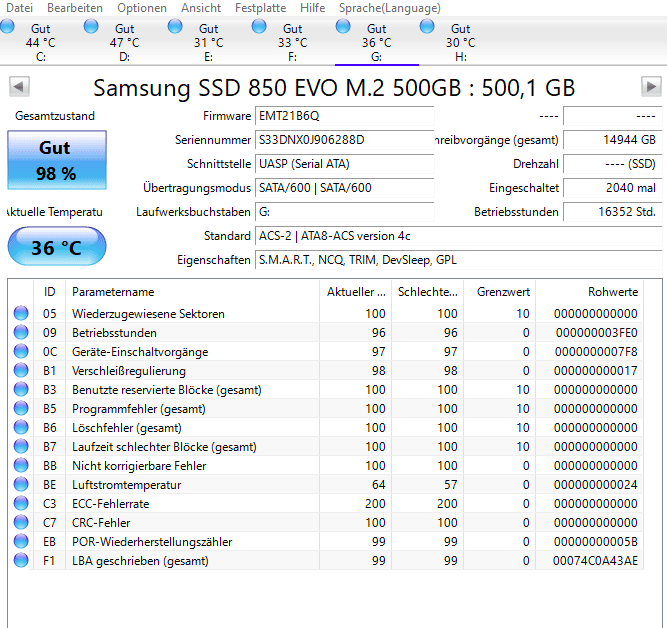Click status orb of Löschfehler row
The height and width of the screenshot is (628, 667).
pyautogui.click(x=21, y=427)
